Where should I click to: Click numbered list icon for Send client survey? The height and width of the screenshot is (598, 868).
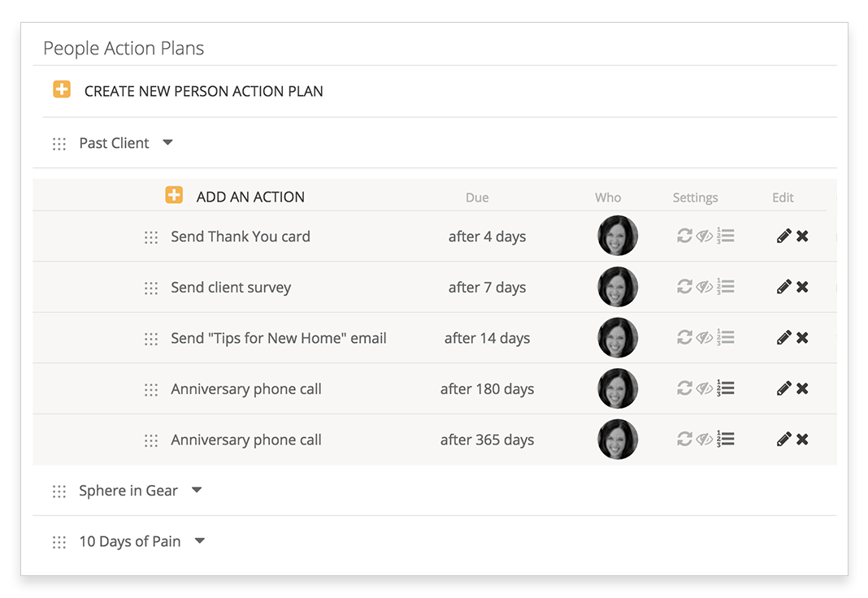tap(726, 287)
